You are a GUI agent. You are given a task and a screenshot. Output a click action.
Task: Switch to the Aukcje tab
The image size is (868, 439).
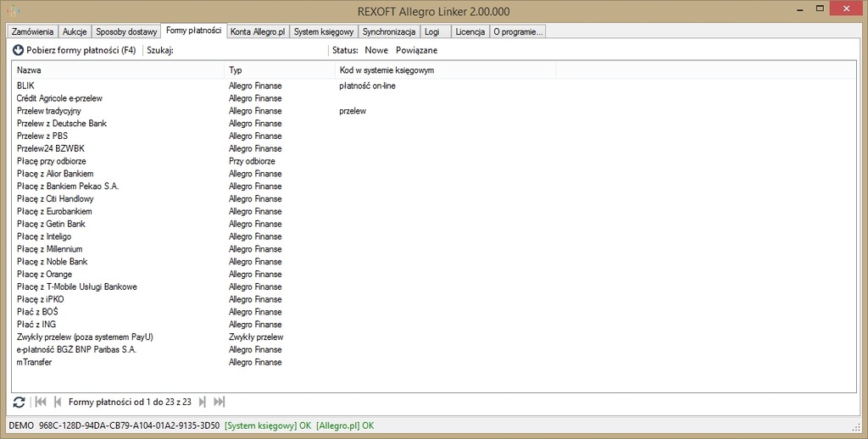click(75, 31)
